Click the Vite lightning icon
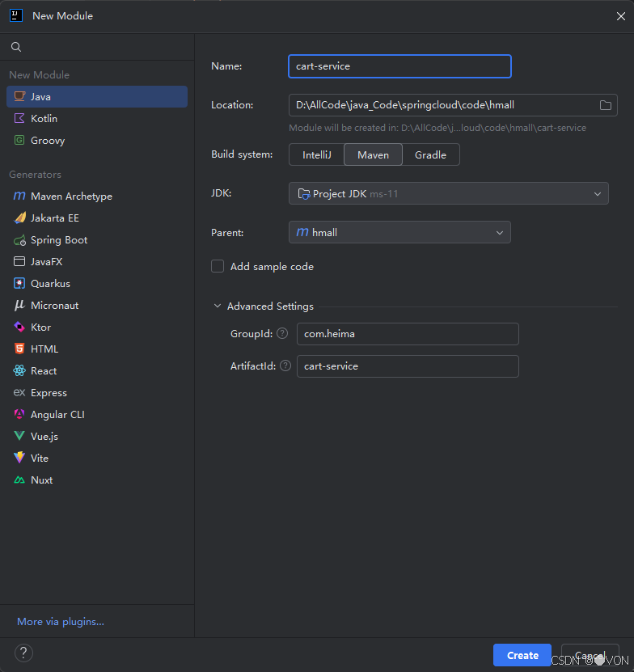The height and width of the screenshot is (672, 634). [x=19, y=458]
